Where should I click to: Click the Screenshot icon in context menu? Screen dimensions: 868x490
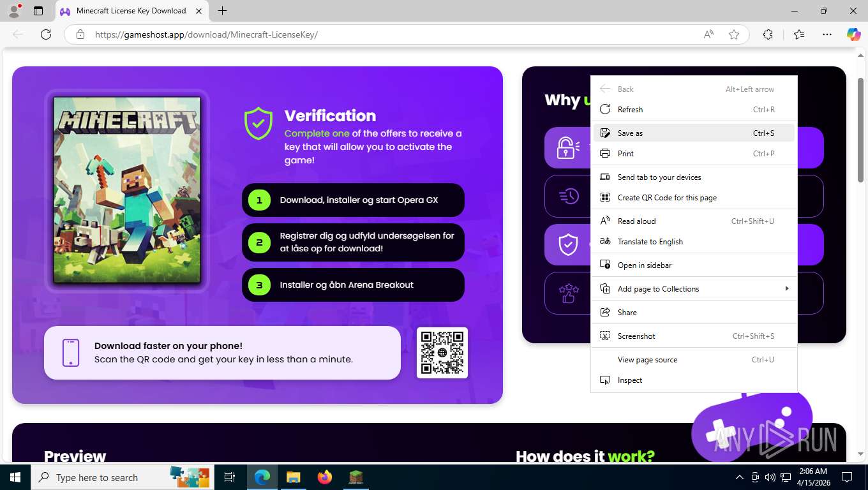tap(605, 336)
